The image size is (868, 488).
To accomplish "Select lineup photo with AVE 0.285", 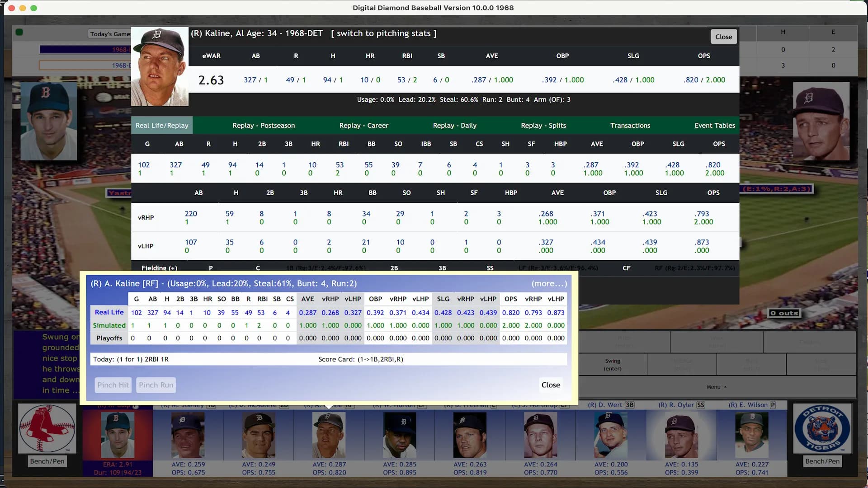I will coord(400,435).
